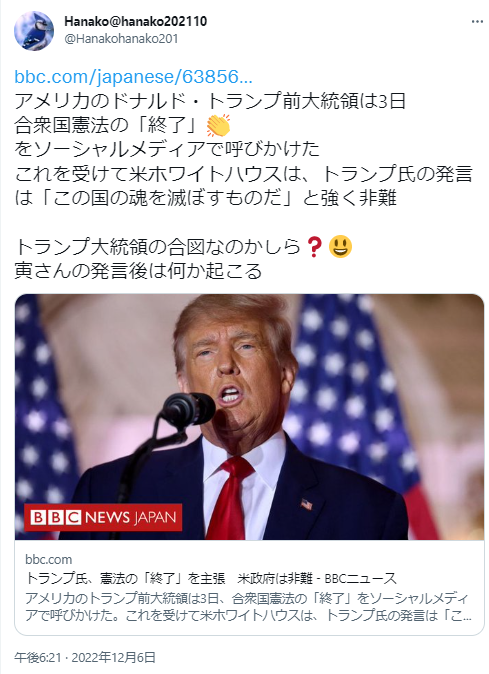489x674 pixels.
Task: Click the BBC News Japan logo
Action: pyautogui.click(x=103, y=517)
